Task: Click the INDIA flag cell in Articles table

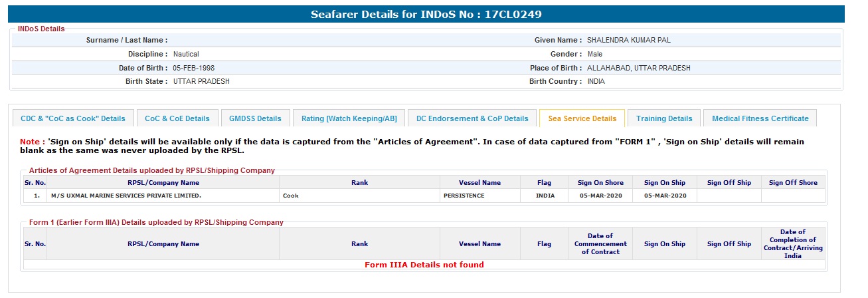Action: 545,196
